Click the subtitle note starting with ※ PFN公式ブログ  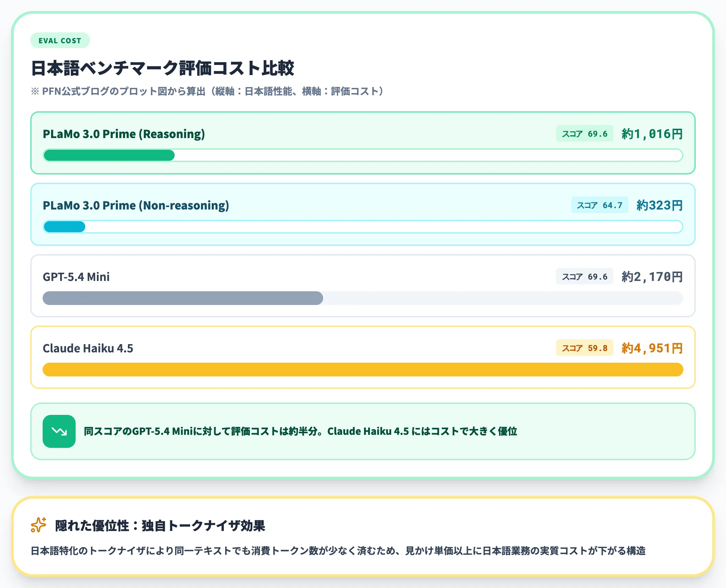click(207, 91)
